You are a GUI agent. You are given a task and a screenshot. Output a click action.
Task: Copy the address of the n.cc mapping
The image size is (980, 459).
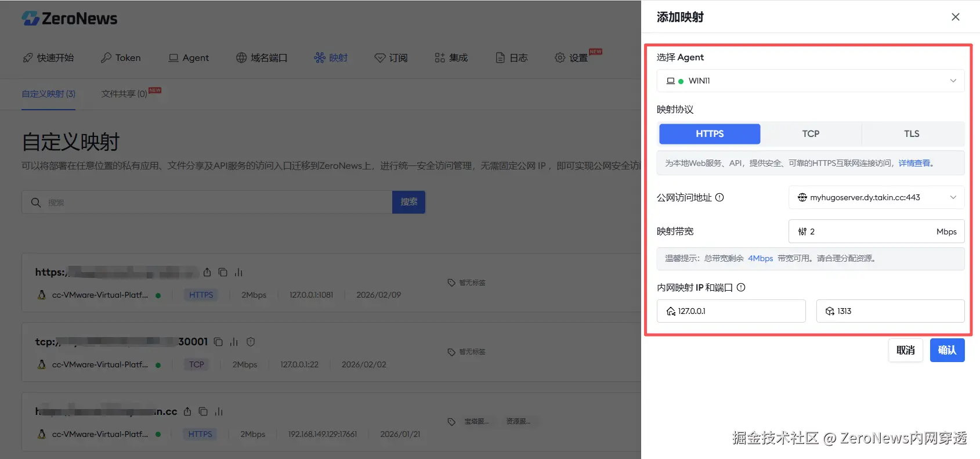[203, 411]
